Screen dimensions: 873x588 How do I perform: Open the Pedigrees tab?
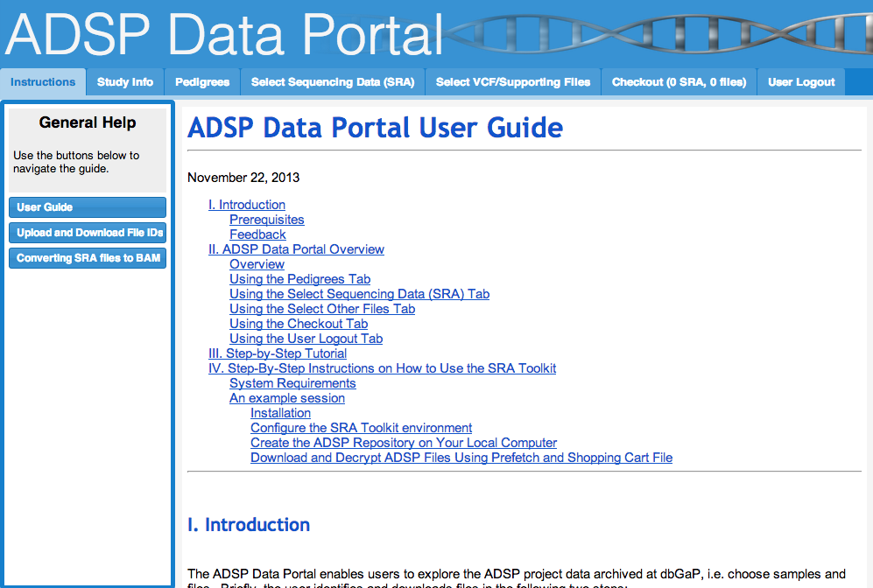[x=202, y=81]
